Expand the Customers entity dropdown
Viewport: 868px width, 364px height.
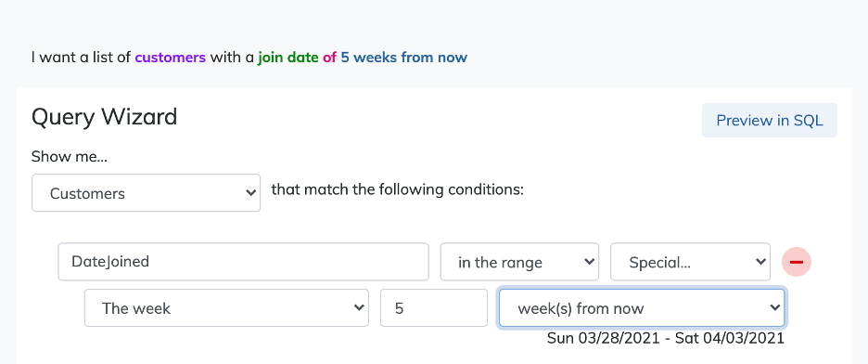coord(147,193)
